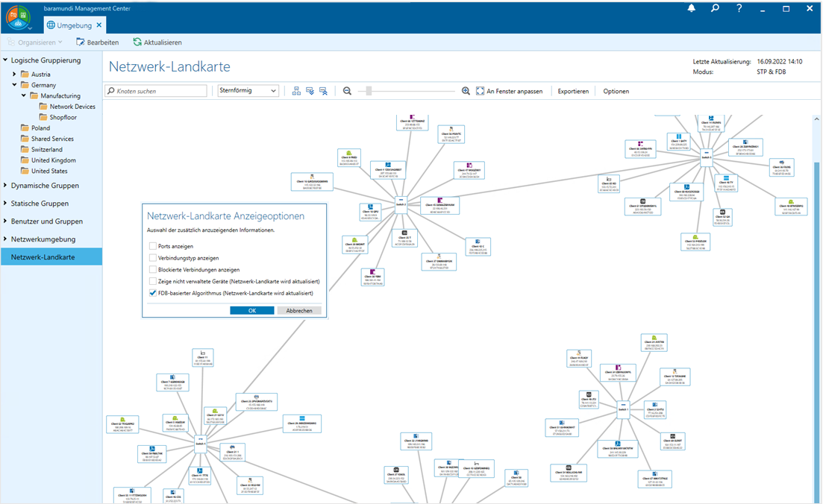Open the baramundi application logo menu
823x504 pixels.
pyautogui.click(x=19, y=18)
